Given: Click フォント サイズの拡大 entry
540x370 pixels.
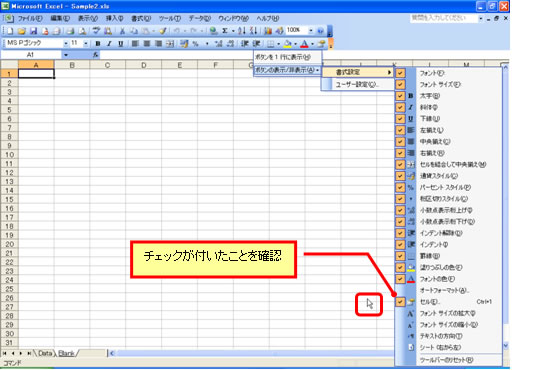Looking at the screenshot, I should 448,313.
